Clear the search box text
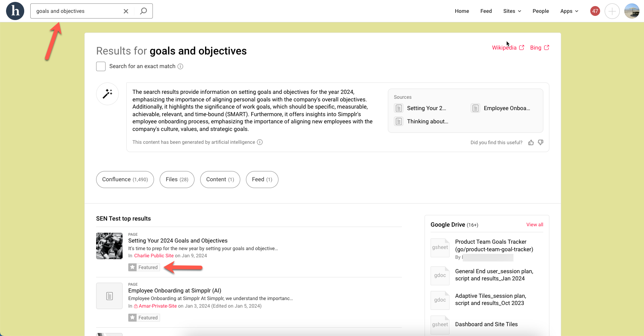Screen dimensions: 644x336 [126, 11]
